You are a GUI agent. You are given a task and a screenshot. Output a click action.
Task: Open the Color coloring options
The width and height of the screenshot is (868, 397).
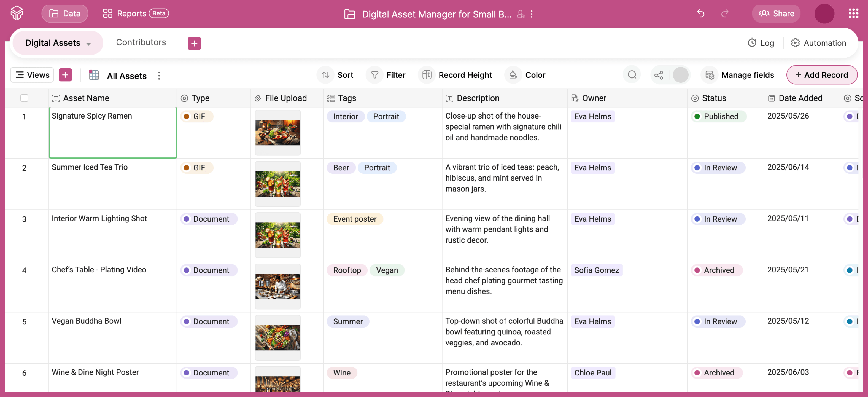coord(526,75)
